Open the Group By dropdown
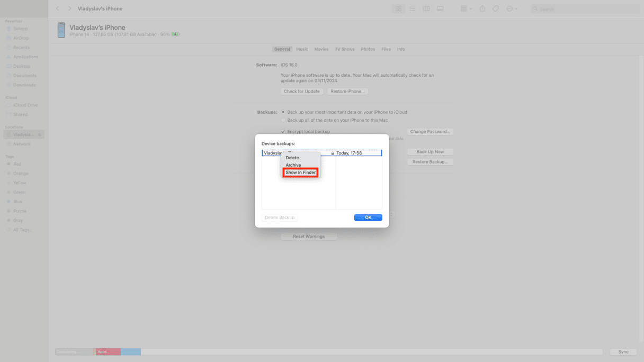The image size is (644, 362). tap(466, 9)
